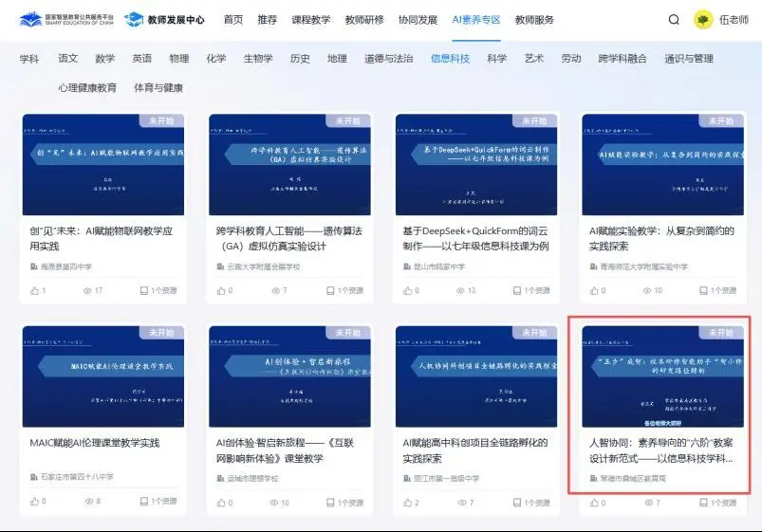Filter by 物理 subject
762x532 pixels.
click(x=178, y=59)
